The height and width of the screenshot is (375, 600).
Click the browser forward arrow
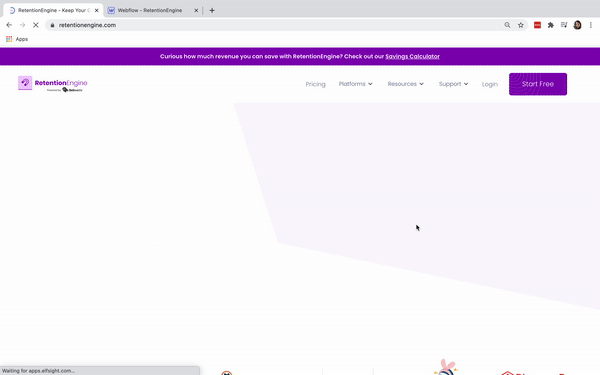pos(23,25)
